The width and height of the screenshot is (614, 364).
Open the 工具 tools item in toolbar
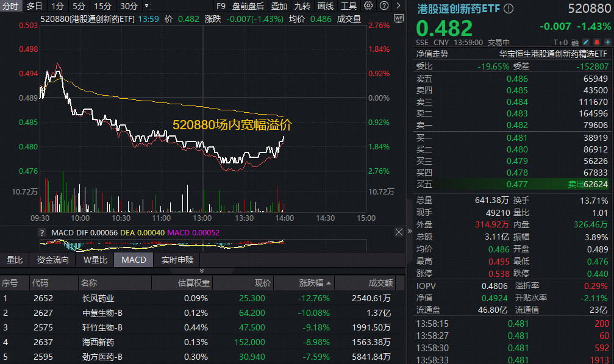click(349, 5)
